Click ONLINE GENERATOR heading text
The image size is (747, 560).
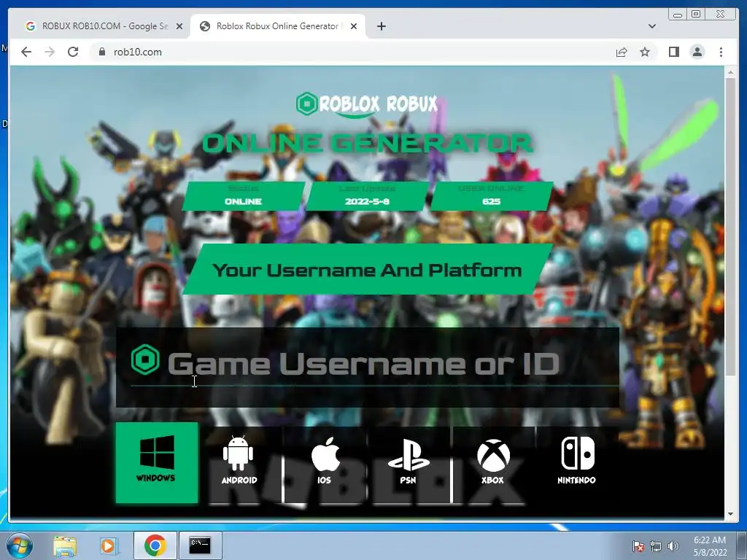point(368,144)
